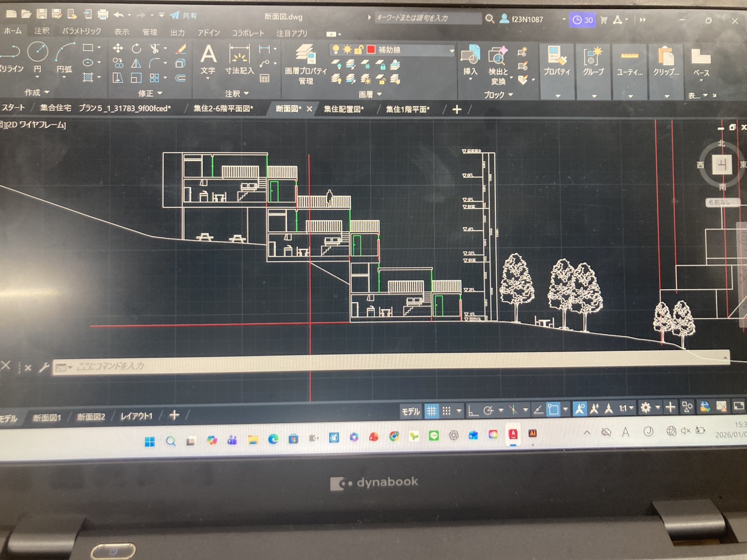Switch to 集住配置図 drawing tab

click(x=343, y=109)
